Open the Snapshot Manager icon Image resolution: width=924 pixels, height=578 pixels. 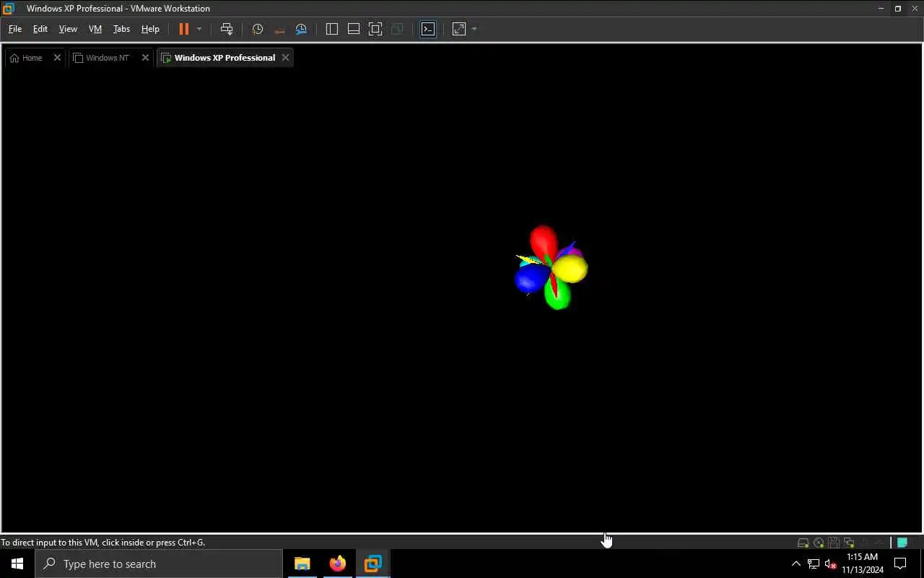click(302, 29)
